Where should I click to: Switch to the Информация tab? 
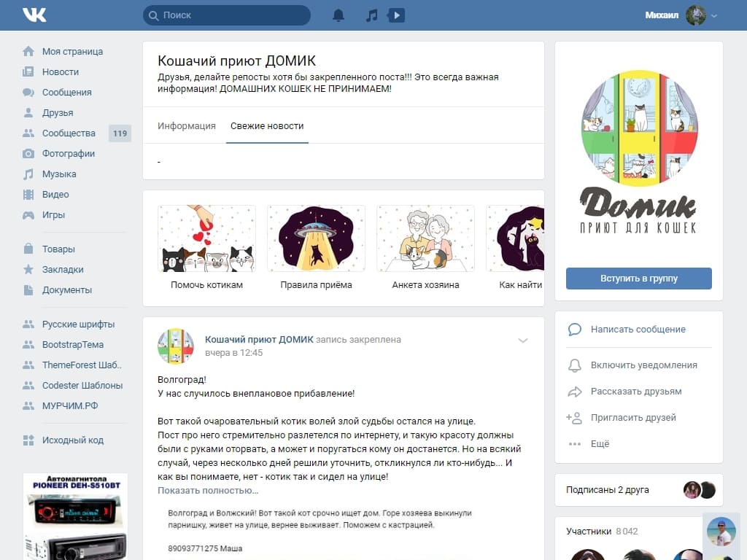(187, 126)
